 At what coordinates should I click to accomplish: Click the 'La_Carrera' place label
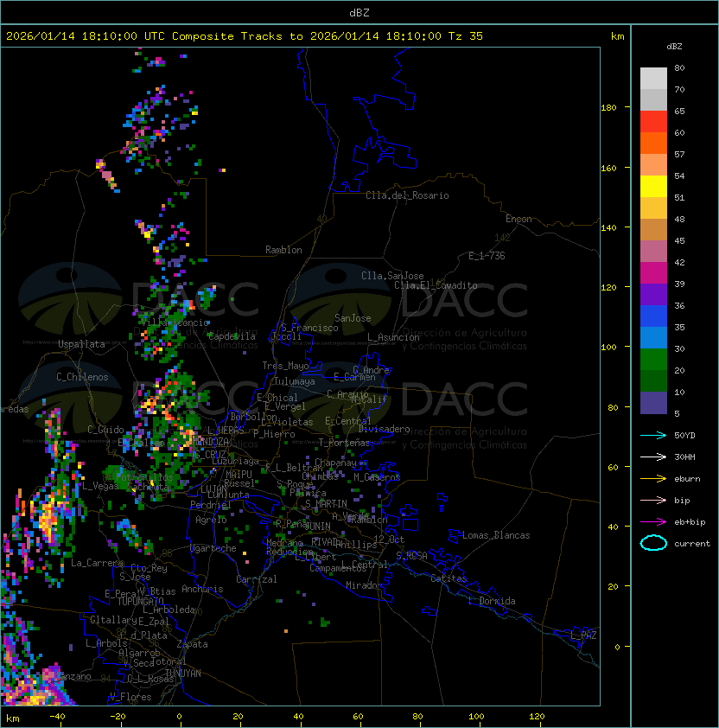point(97,563)
